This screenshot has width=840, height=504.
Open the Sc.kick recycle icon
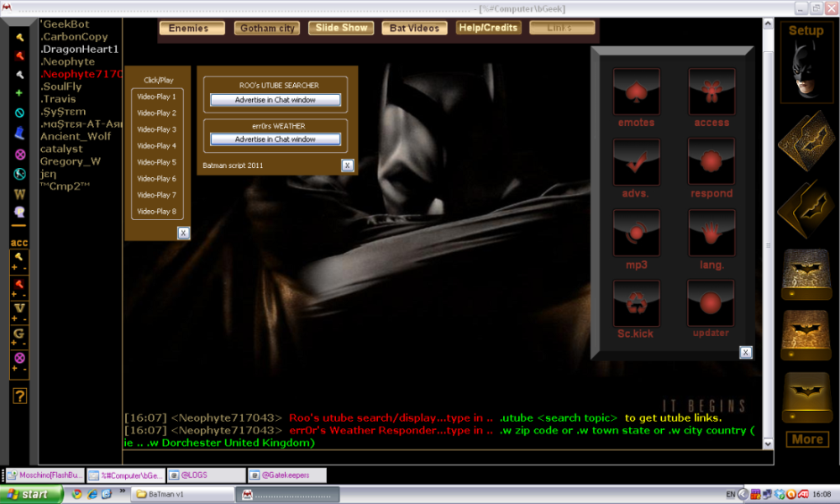pos(637,304)
